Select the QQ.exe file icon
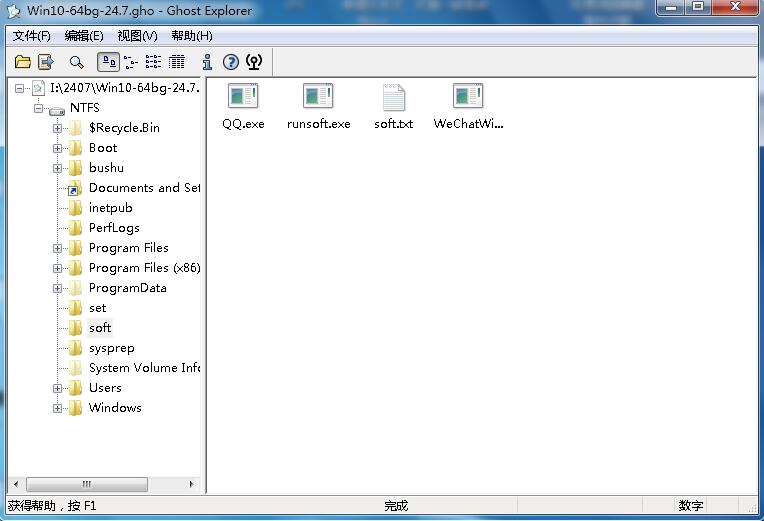Screen dimensions: 764x521 243,96
